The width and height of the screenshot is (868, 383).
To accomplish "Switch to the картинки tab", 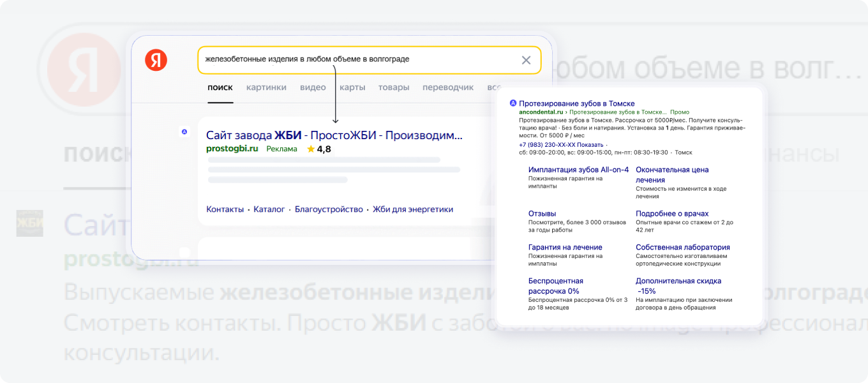I will point(266,87).
